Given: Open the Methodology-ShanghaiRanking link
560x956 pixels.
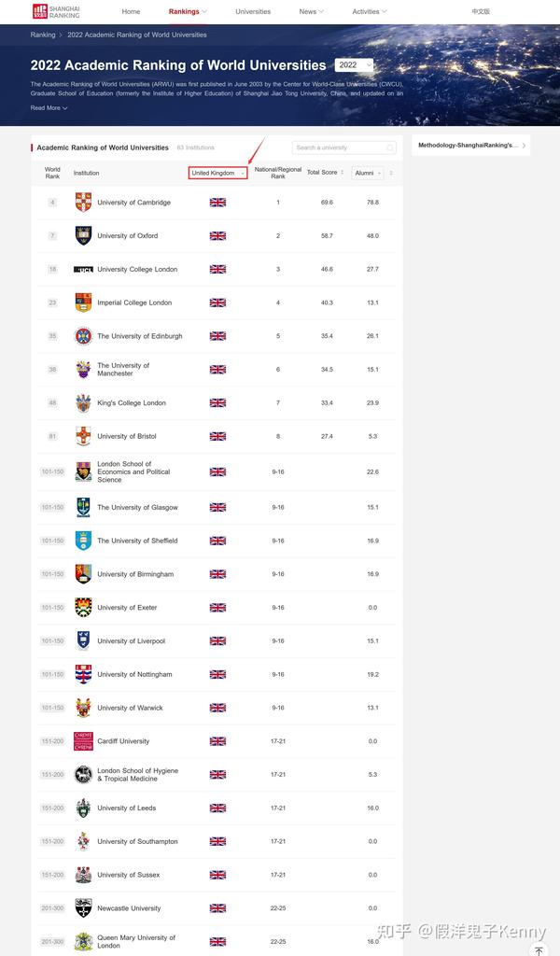Looking at the screenshot, I should click(469, 146).
